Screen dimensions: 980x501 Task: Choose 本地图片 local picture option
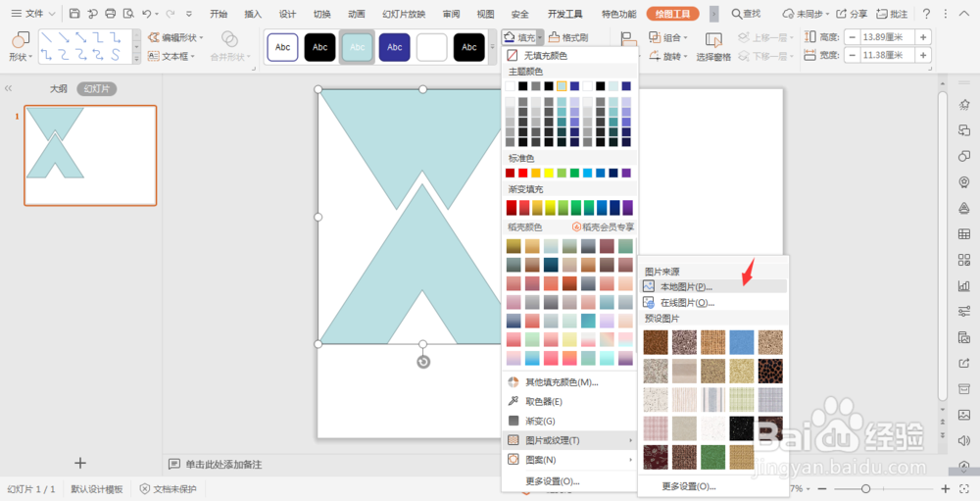tap(713, 286)
